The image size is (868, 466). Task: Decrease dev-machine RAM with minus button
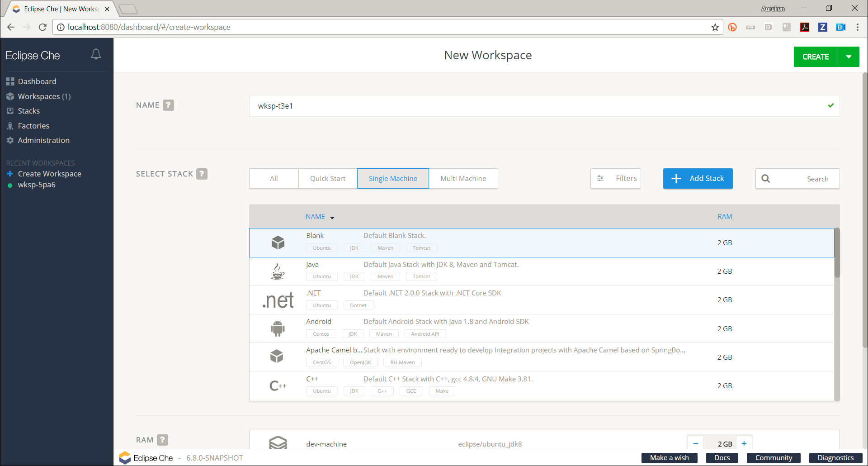click(x=696, y=443)
